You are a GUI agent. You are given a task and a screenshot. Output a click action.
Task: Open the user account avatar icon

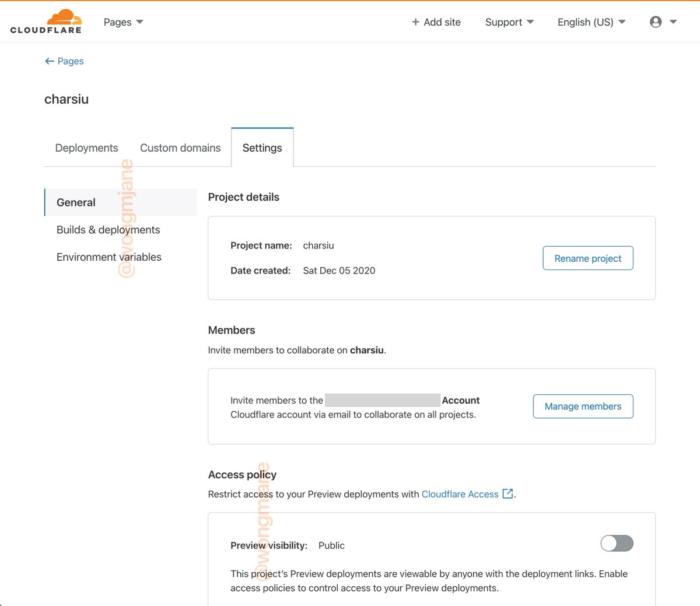(x=656, y=22)
